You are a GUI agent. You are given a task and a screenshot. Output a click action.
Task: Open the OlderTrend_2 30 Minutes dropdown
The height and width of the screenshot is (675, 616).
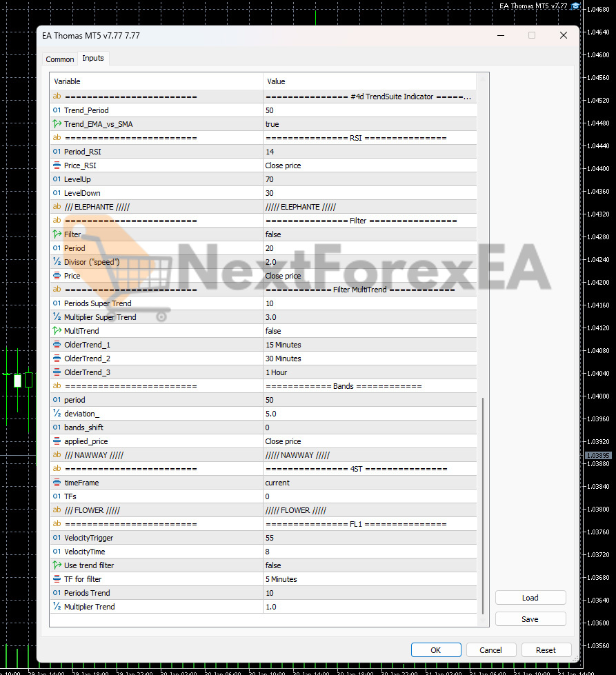point(369,359)
